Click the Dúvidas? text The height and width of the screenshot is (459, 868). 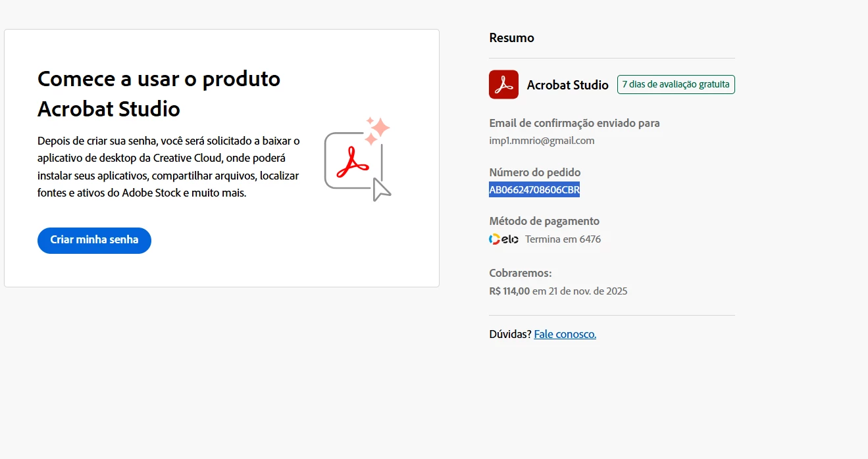510,334
